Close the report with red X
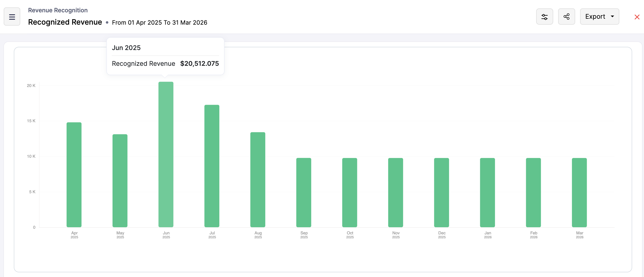This screenshot has width=644, height=277. point(637,17)
